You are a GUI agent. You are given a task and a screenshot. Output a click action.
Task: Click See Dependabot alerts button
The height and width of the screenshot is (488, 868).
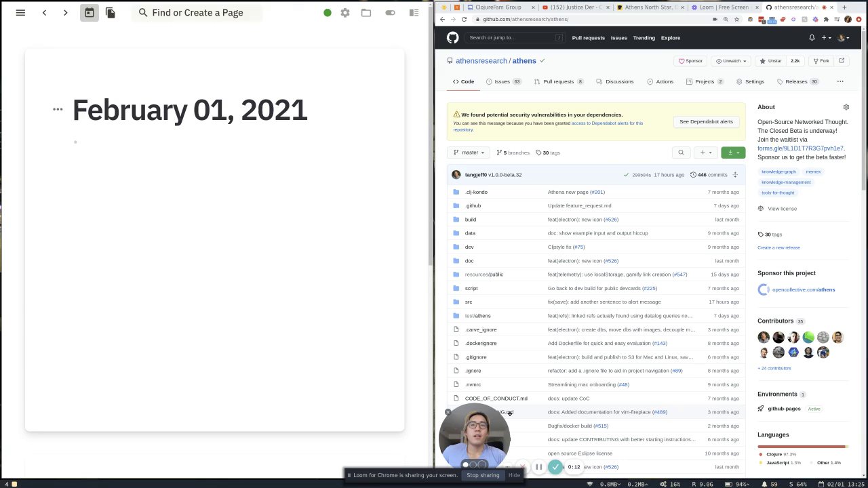pyautogui.click(x=706, y=121)
